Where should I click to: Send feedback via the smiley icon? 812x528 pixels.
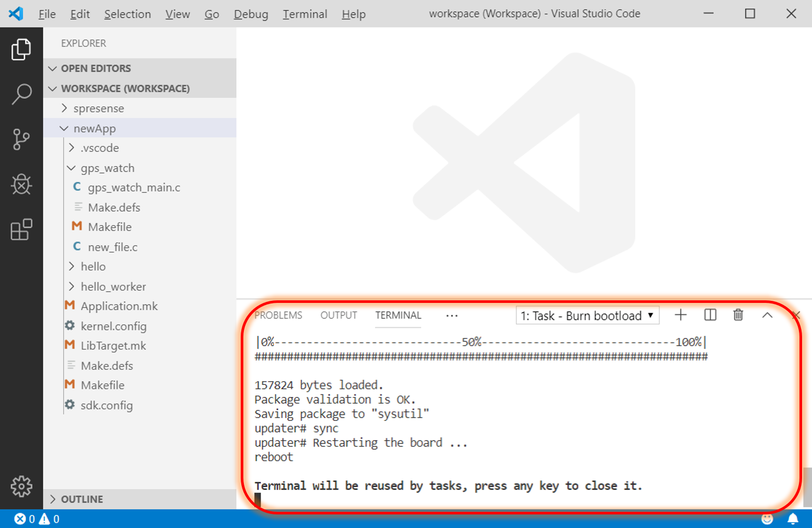tap(768, 518)
